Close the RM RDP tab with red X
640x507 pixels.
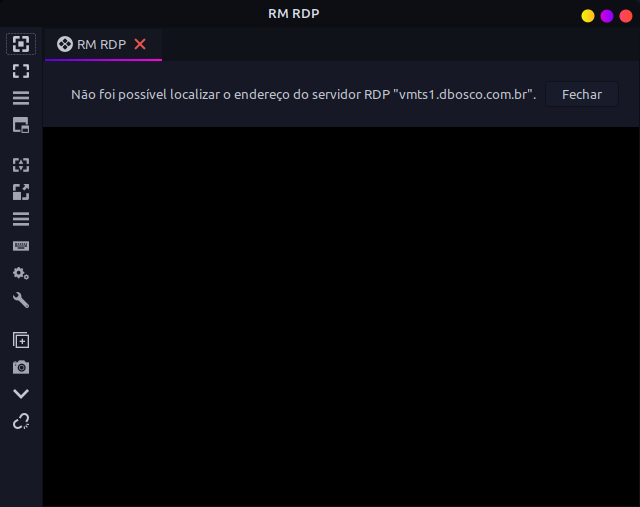[x=140, y=44]
